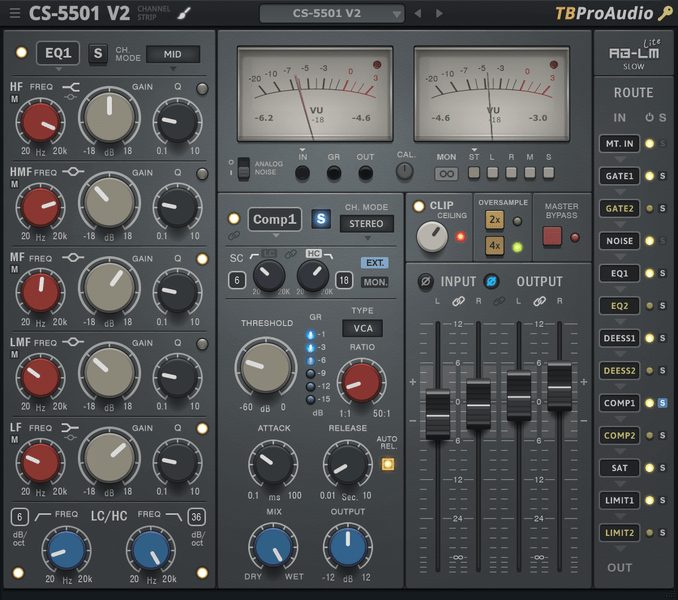The height and width of the screenshot is (600, 678).
Task: Select the HF shelf filter shape icon
Action: tap(71, 87)
